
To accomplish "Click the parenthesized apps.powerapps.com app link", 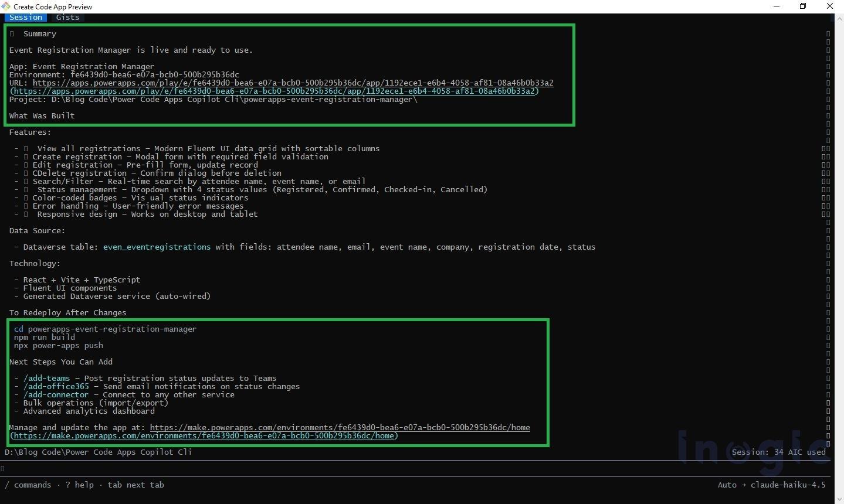I will (x=274, y=91).
